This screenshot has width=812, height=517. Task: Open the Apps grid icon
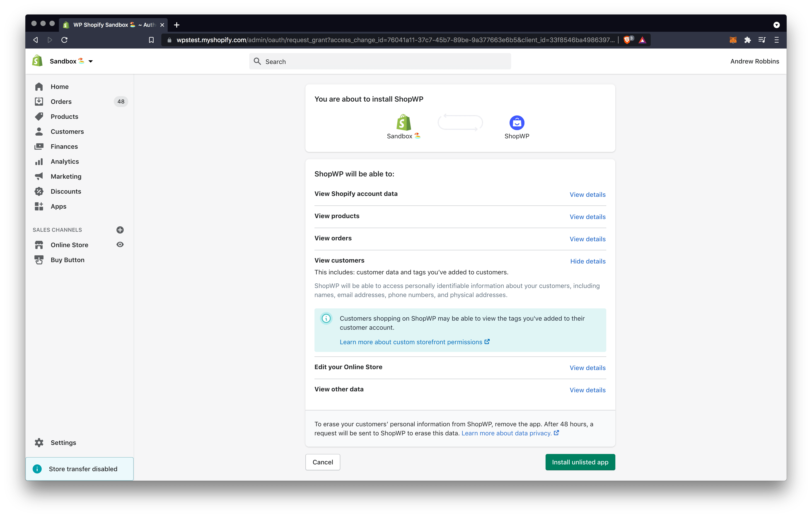click(x=39, y=206)
